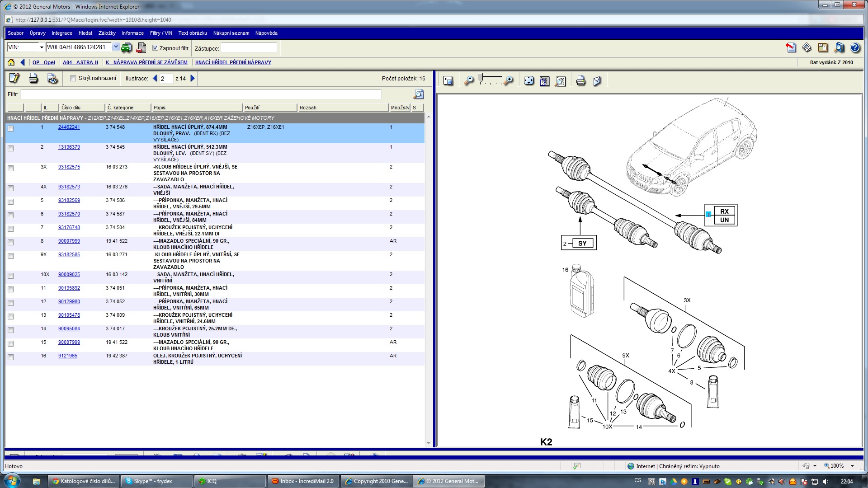Open the Filtry / VIN menu

pos(161,33)
